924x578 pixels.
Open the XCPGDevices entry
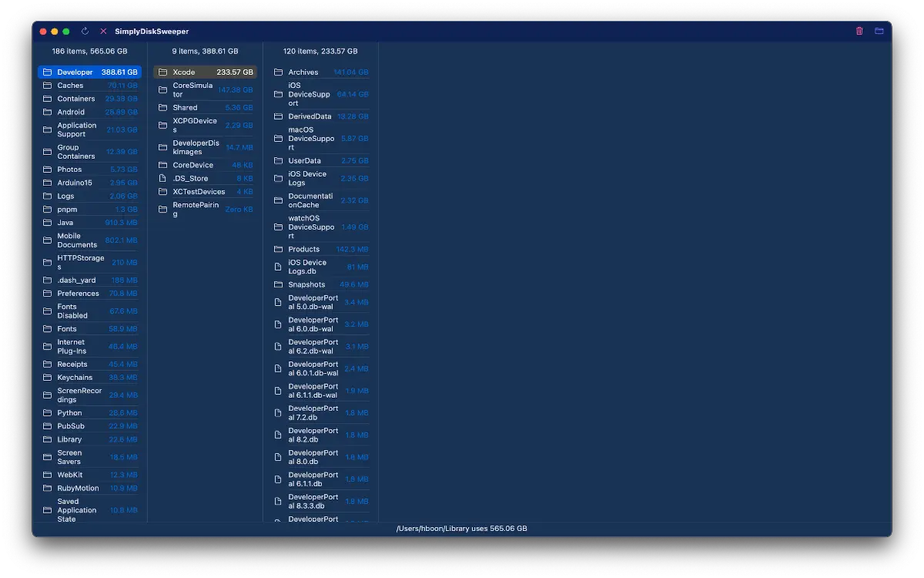pos(205,126)
